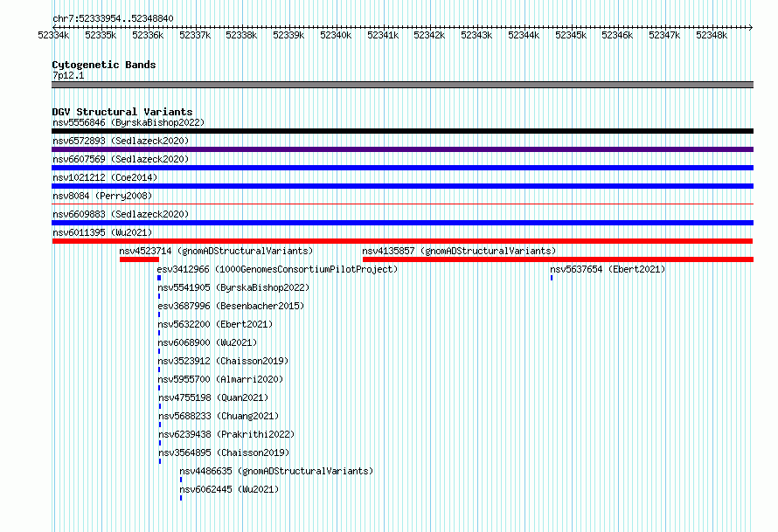Click the short red nsv4523714 bar

tap(139, 259)
